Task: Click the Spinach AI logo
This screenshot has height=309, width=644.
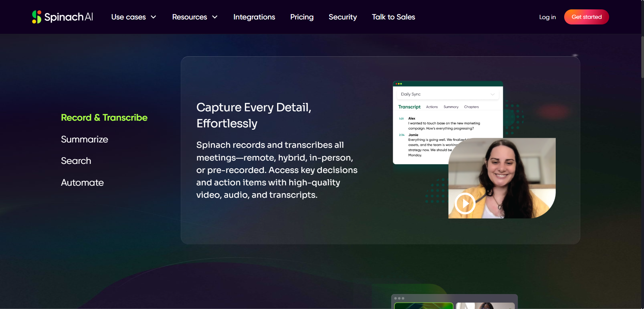Action: click(62, 17)
